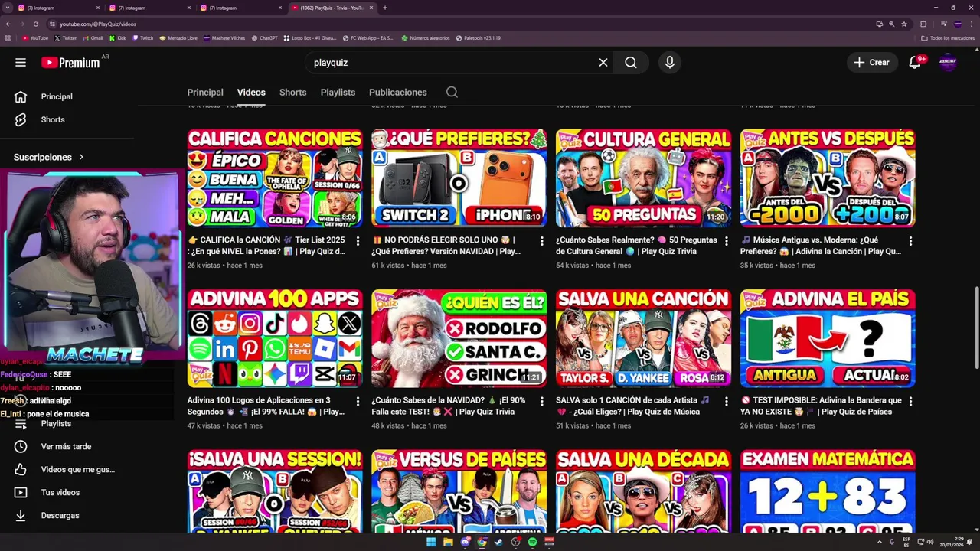Open options for CALIFICA la CANCIÓN video
Image resolution: width=980 pixels, height=551 pixels.
(x=357, y=241)
